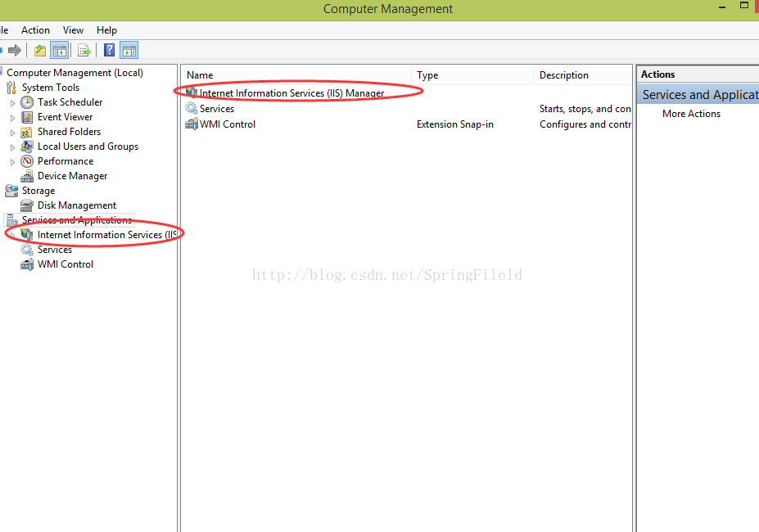Click the Up one level folder icon

click(x=40, y=50)
